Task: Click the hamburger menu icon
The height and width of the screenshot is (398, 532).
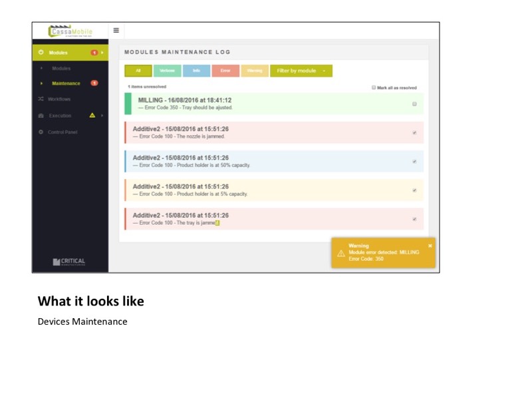Action: tap(116, 31)
